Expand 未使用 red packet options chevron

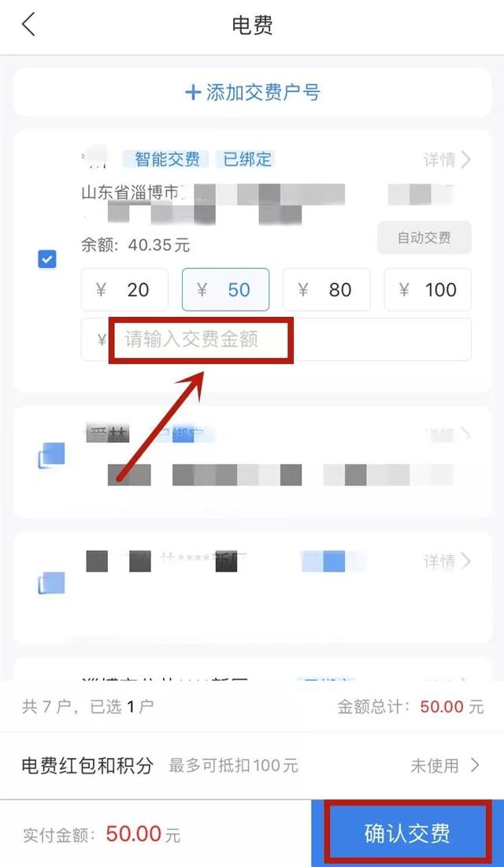(x=474, y=765)
